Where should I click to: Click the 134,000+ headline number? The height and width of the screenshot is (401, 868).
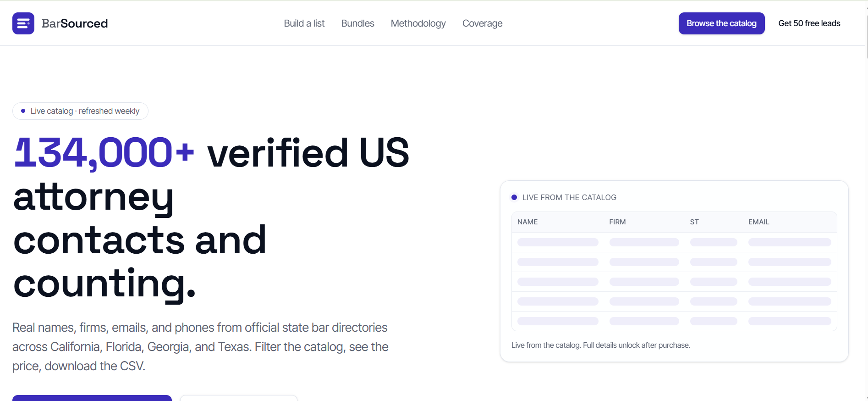click(x=104, y=152)
